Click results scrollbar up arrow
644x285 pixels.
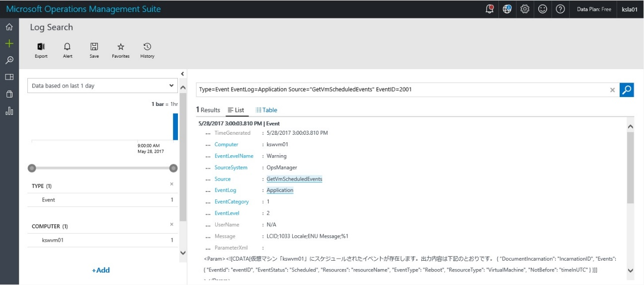tap(631, 127)
